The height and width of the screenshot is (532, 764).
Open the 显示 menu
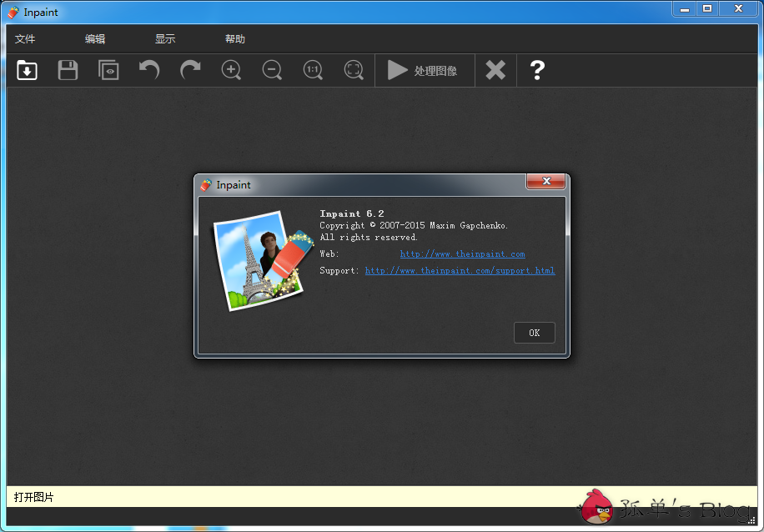tap(165, 39)
